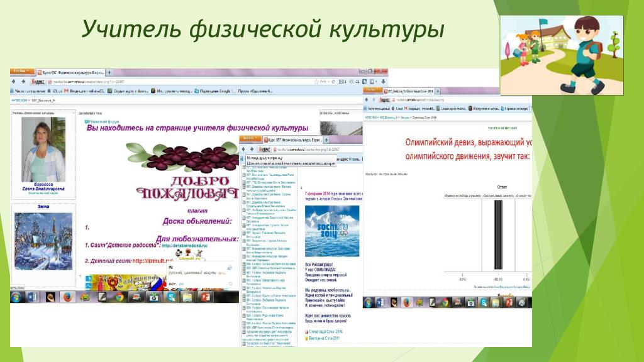Open the orange Firefox menu in left window
Image resolution: width=644 pixels, height=362 pixels.
tap(22, 72)
